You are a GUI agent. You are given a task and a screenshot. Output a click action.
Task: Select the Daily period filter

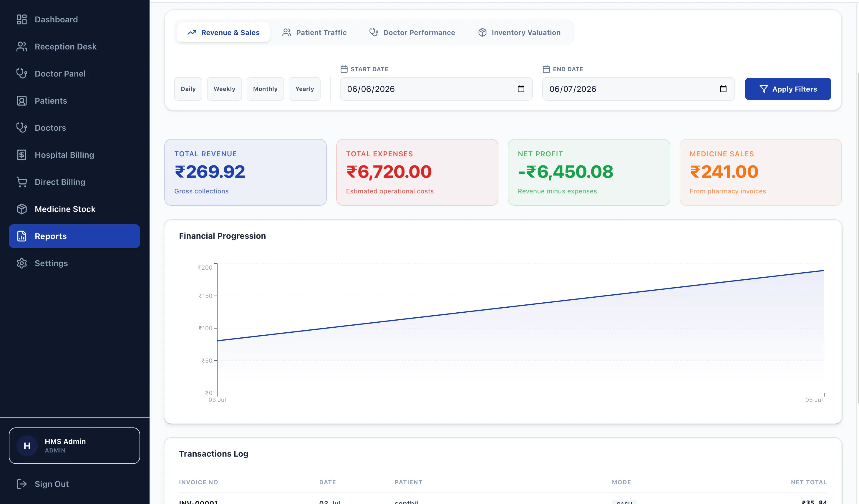188,89
